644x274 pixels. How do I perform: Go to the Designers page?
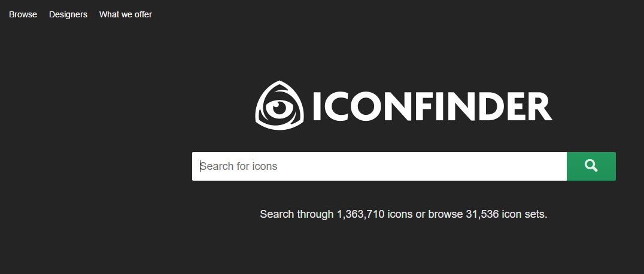coord(68,14)
